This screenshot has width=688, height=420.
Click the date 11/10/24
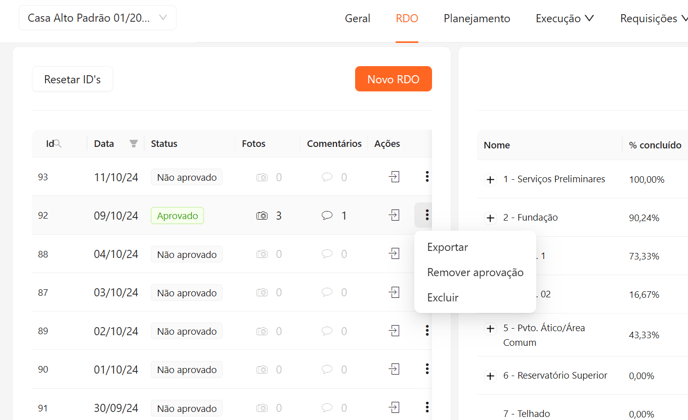tap(116, 177)
